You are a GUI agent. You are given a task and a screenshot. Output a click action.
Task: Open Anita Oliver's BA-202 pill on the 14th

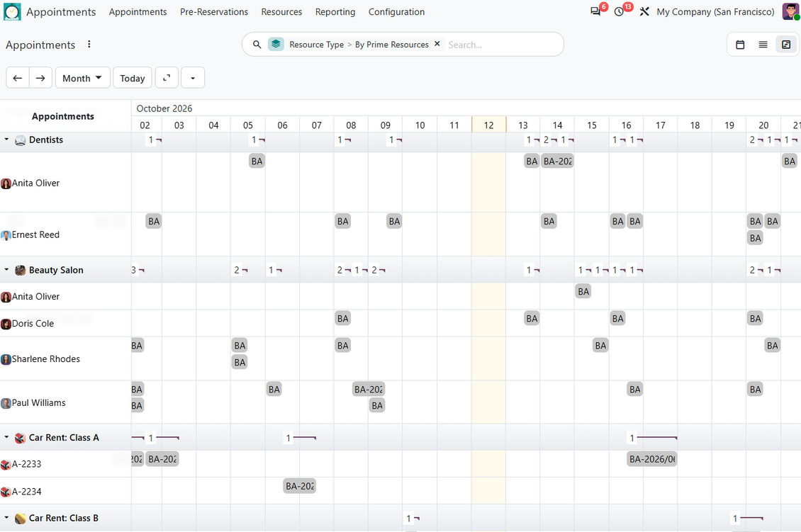(x=557, y=162)
